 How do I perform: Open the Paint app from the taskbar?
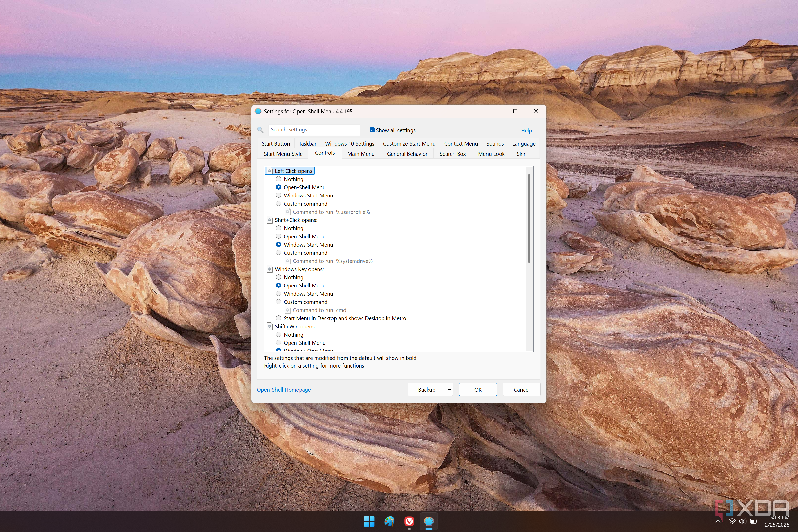point(389,521)
